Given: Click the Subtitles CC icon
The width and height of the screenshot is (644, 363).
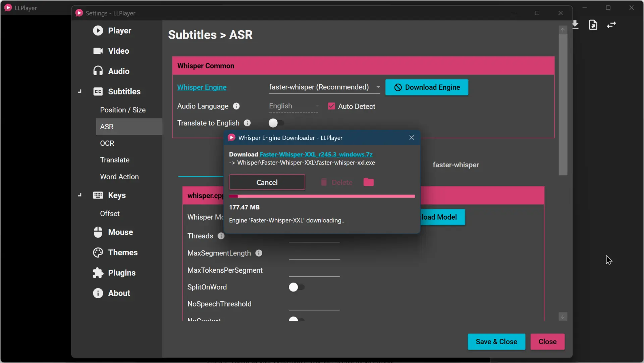Looking at the screenshot, I should click(x=98, y=91).
